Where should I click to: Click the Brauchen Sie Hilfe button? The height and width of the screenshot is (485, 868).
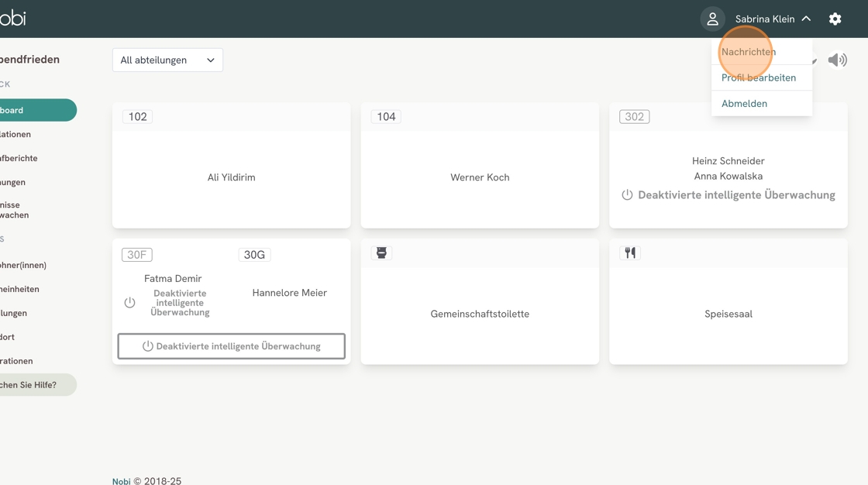[x=36, y=385]
